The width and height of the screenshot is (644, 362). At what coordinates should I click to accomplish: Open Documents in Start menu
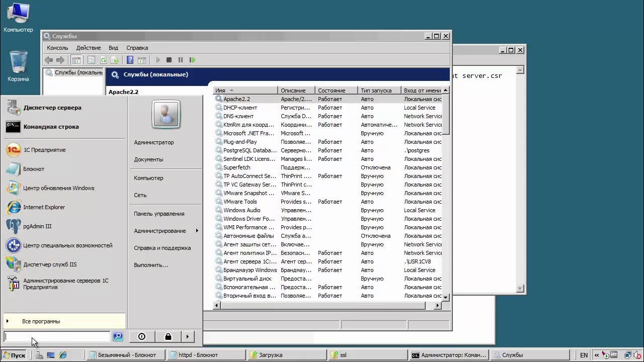(x=148, y=159)
